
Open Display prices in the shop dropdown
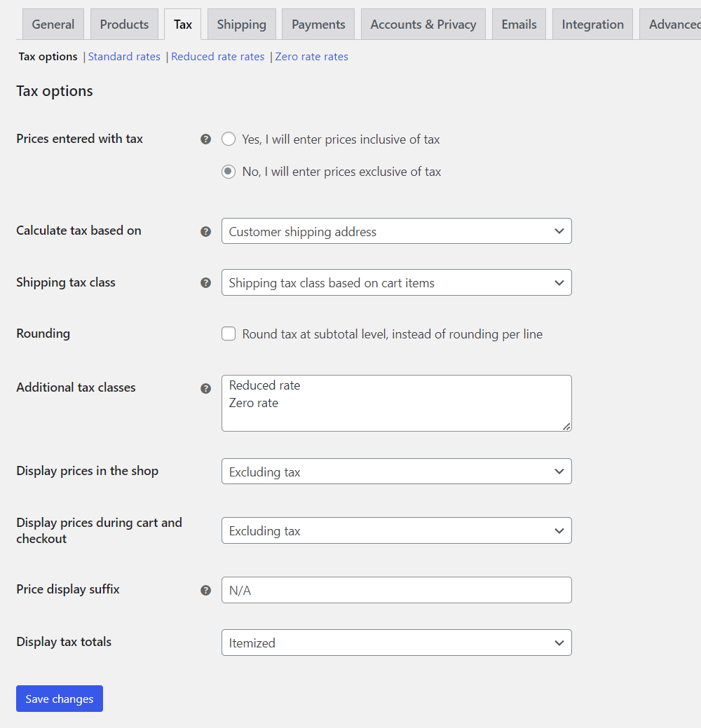point(396,472)
